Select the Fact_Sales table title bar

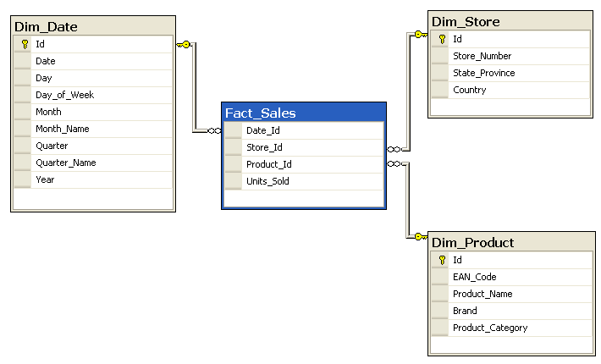(304, 113)
